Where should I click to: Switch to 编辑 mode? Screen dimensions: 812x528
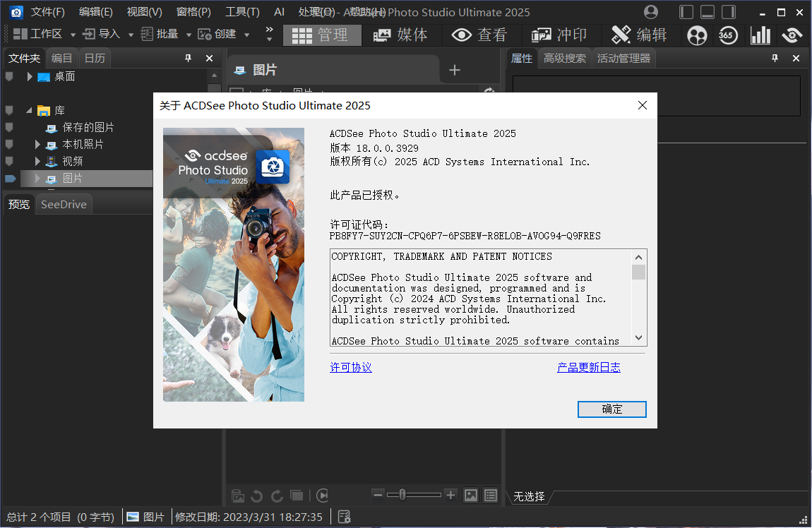[639, 35]
